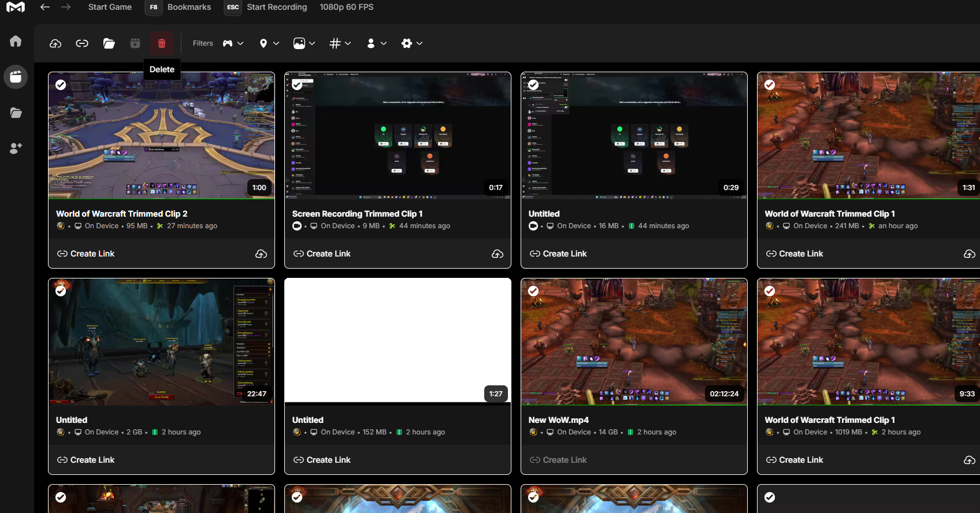Expand the settings gear filter dropdown
This screenshot has width=980, height=513.
pos(412,43)
